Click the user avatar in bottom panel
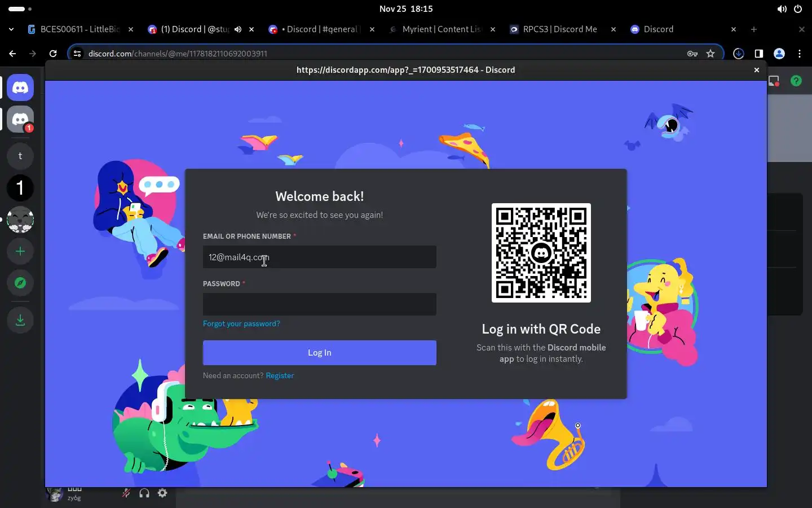812x508 pixels. click(x=55, y=495)
